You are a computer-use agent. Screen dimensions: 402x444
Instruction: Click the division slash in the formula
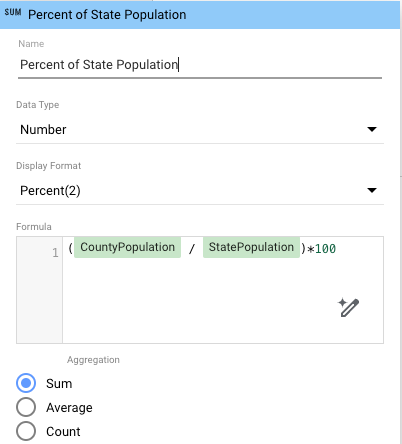click(x=192, y=249)
